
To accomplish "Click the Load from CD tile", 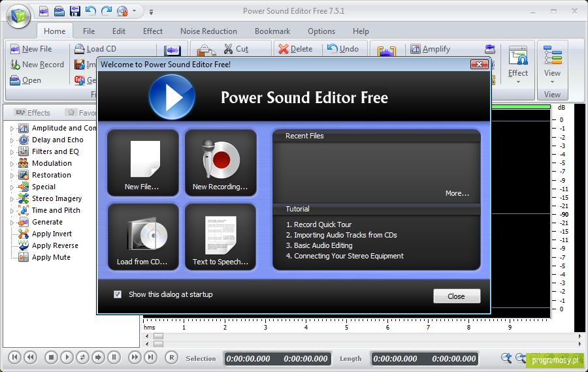I will click(x=143, y=237).
